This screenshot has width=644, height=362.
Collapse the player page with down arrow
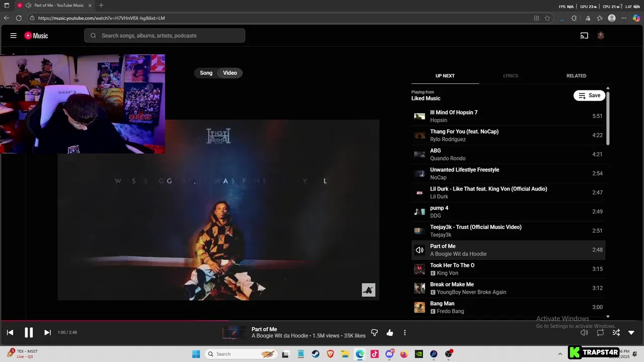click(x=631, y=332)
